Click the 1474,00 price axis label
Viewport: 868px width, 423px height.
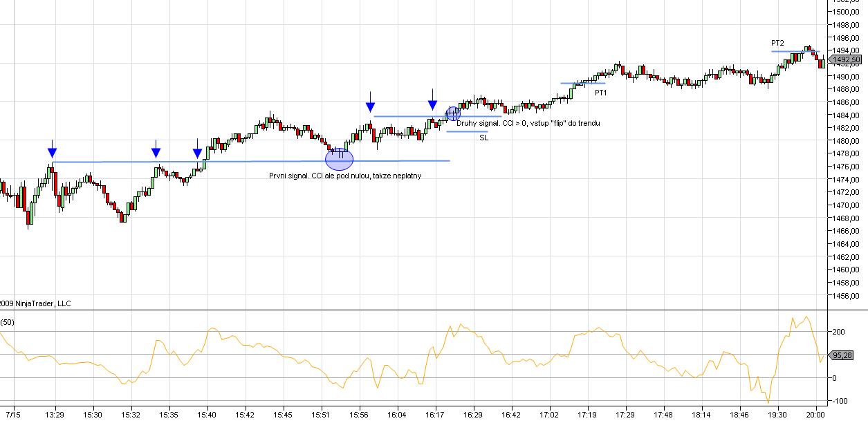(847, 180)
